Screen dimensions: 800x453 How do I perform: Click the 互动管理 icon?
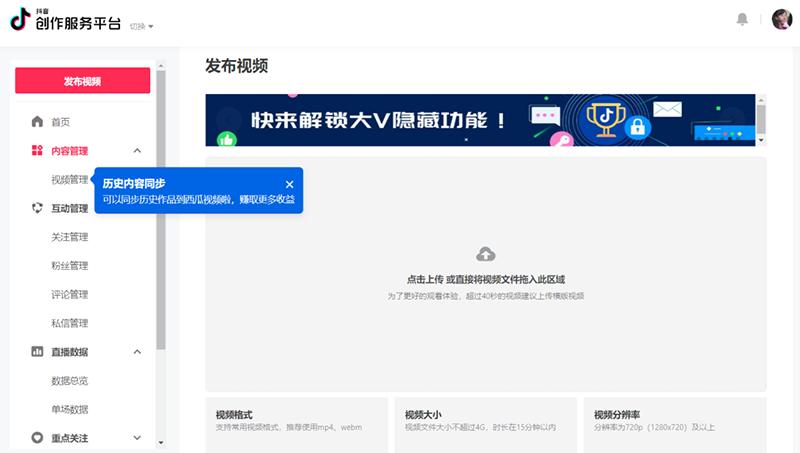[x=37, y=209]
